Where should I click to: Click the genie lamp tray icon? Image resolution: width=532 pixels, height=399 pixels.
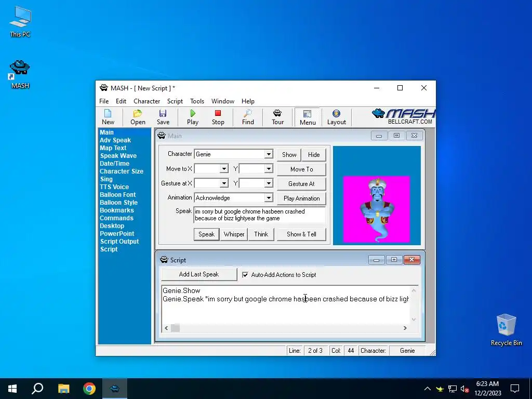pos(440,389)
